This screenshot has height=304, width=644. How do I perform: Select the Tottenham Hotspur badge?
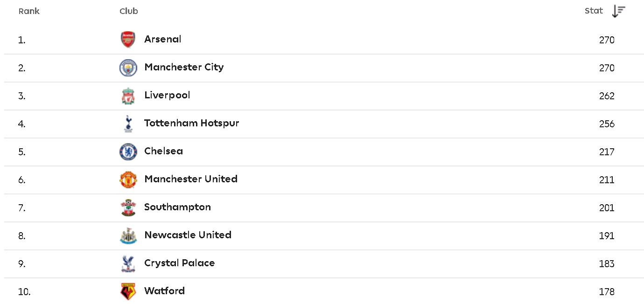[x=127, y=123]
